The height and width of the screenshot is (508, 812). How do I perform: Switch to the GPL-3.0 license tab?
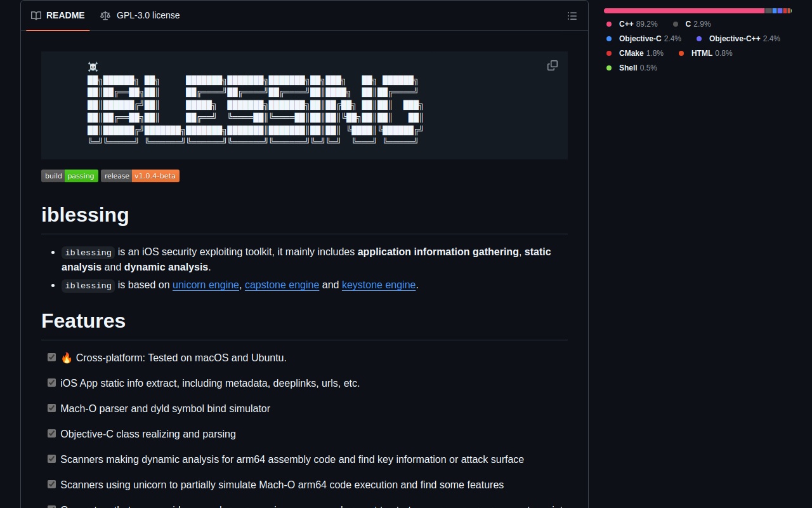140,15
